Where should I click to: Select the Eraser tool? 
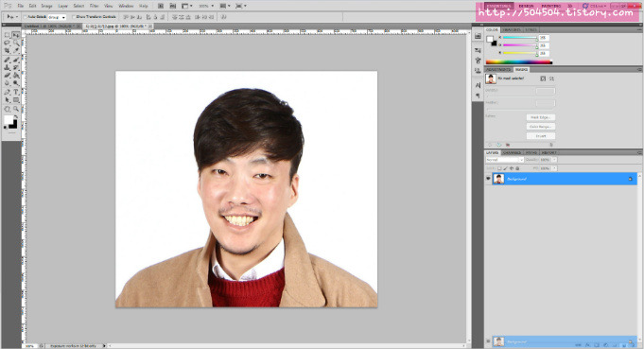pyautogui.click(x=7, y=76)
